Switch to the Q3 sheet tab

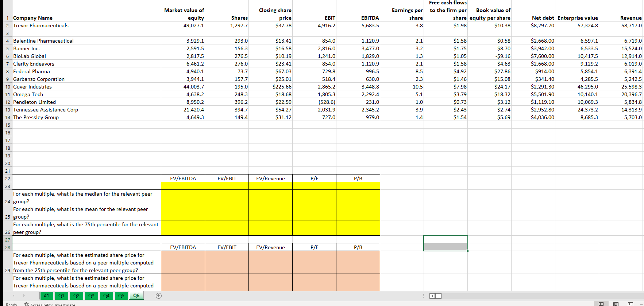coord(91,295)
